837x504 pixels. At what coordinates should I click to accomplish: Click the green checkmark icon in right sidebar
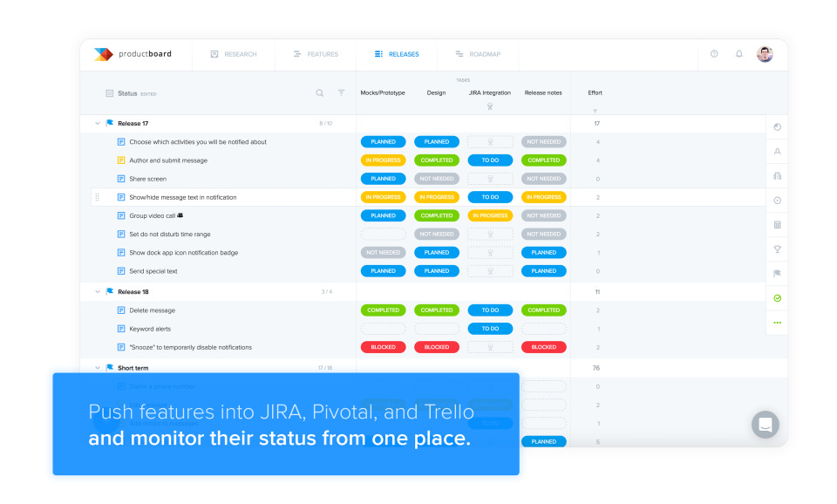click(x=777, y=298)
